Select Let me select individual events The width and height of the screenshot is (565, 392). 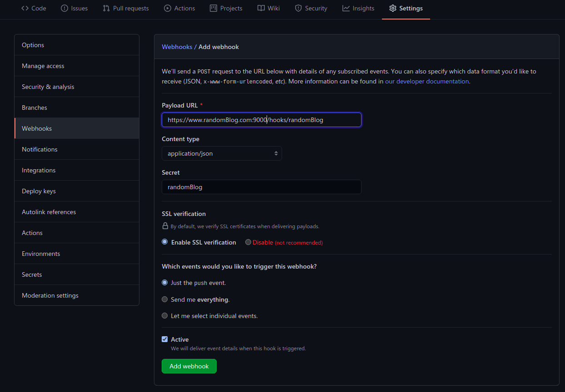(165, 316)
